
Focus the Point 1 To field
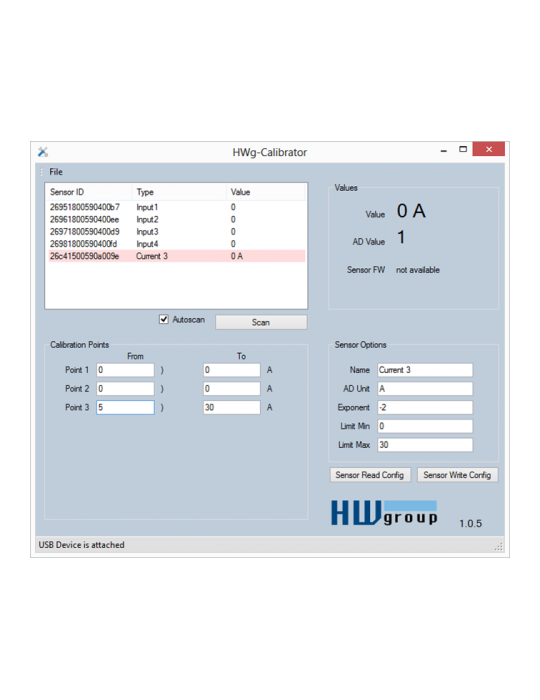pyautogui.click(x=232, y=370)
